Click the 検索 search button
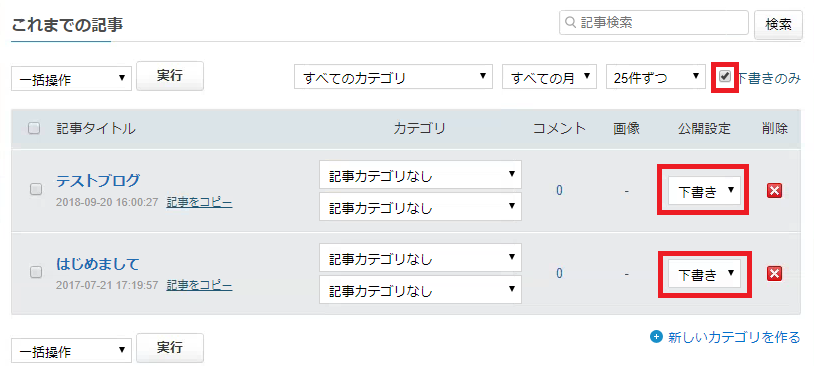This screenshot has height=366, width=814. (778, 24)
